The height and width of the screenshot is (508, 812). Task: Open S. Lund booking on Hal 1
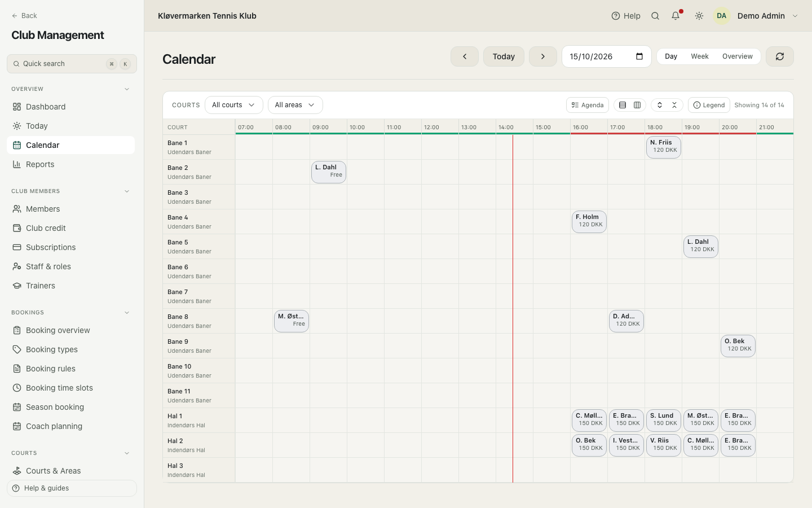tap(664, 421)
